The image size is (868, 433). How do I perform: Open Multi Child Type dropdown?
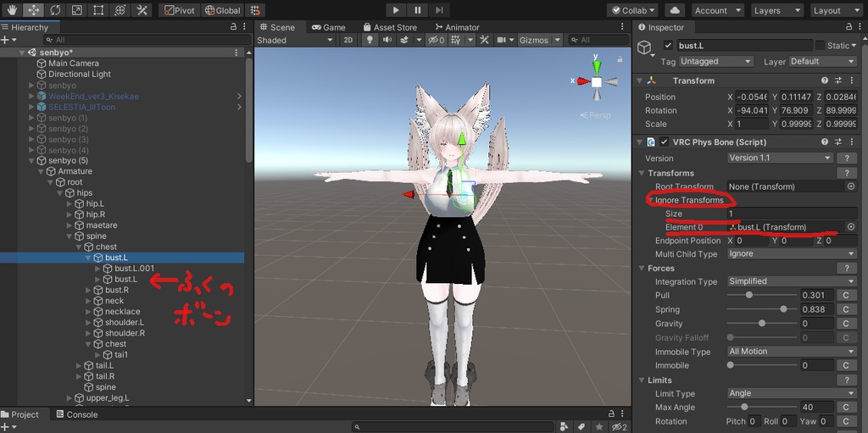(793, 253)
